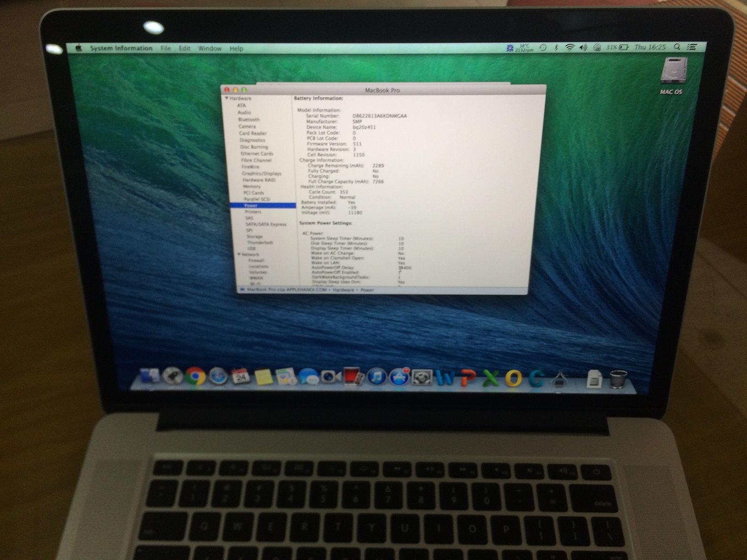
Task: Select USB in the sidebar
Action: (252, 249)
